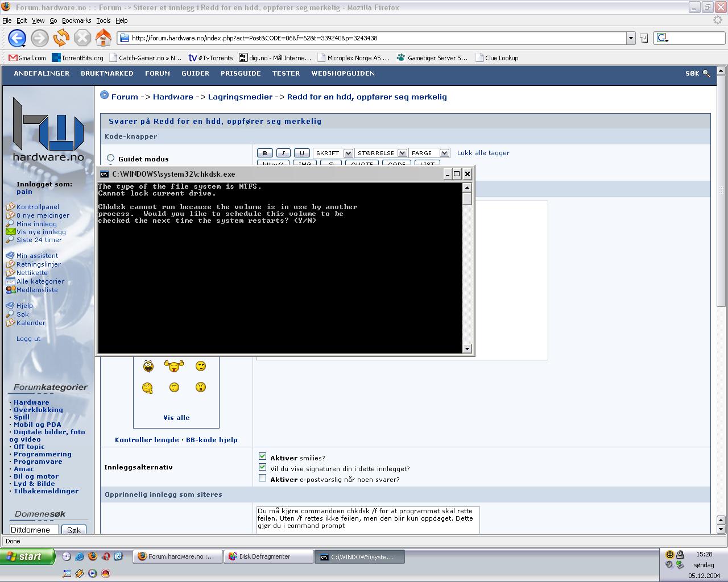The height and width of the screenshot is (582, 728).
Task: Open the View menu
Action: coord(38,20)
